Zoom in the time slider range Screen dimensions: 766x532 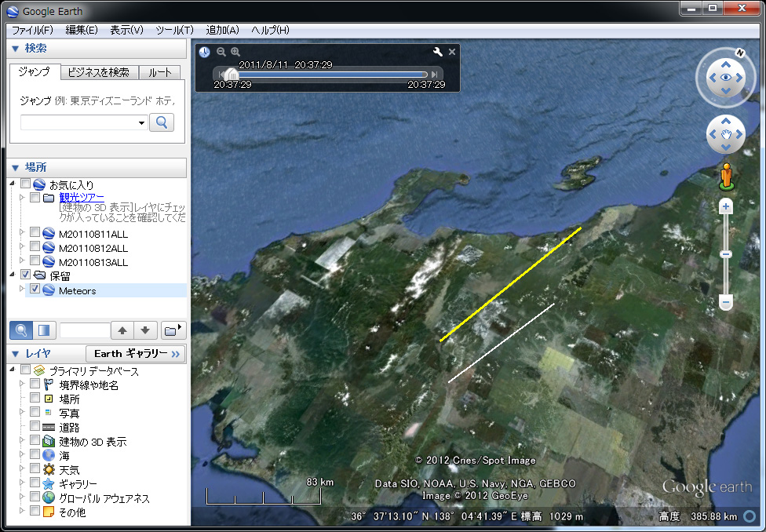tap(235, 52)
